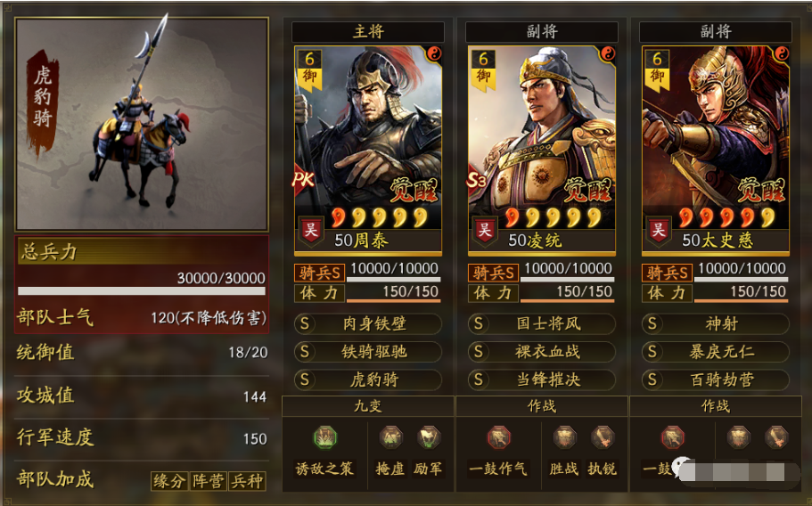
Task: Select the 国士将风 skill slot
Action: pos(542,324)
